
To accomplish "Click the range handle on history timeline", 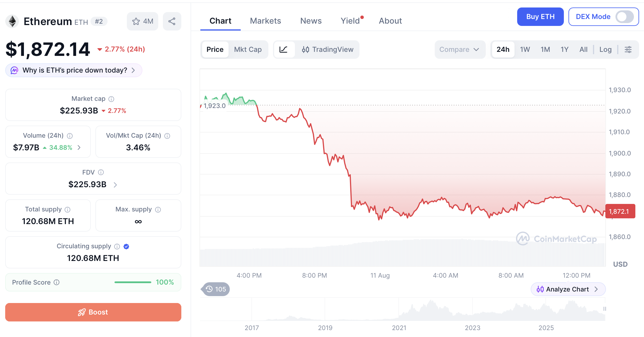I will [605, 309].
